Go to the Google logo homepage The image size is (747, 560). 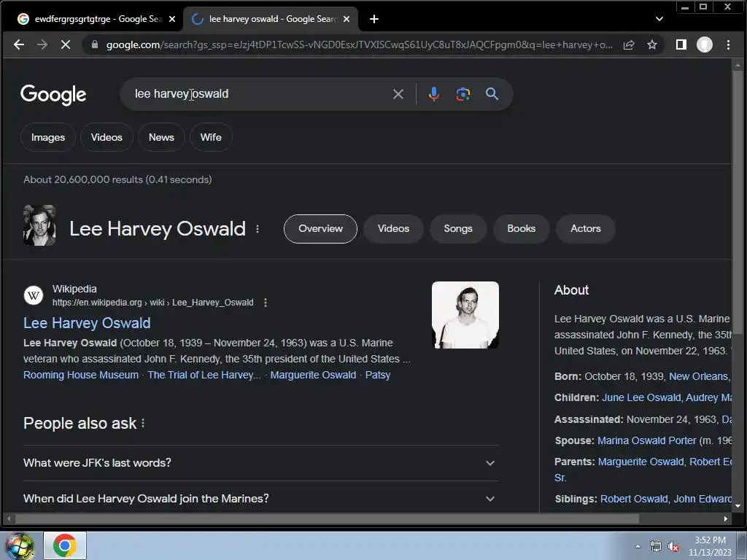point(53,94)
